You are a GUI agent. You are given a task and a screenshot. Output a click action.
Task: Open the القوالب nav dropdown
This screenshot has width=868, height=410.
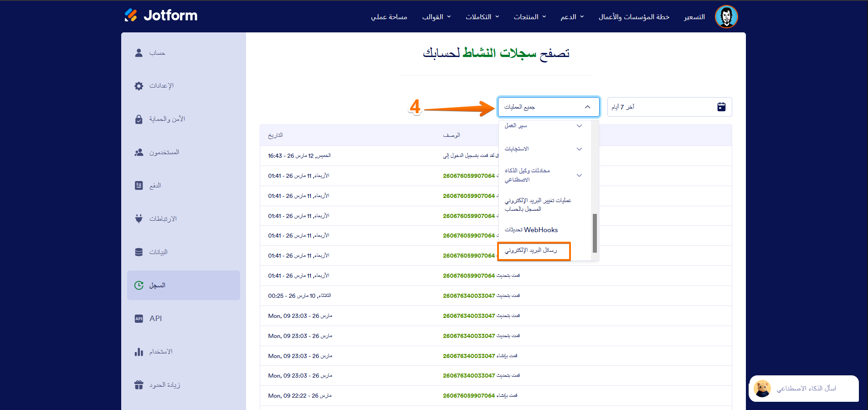(x=437, y=17)
